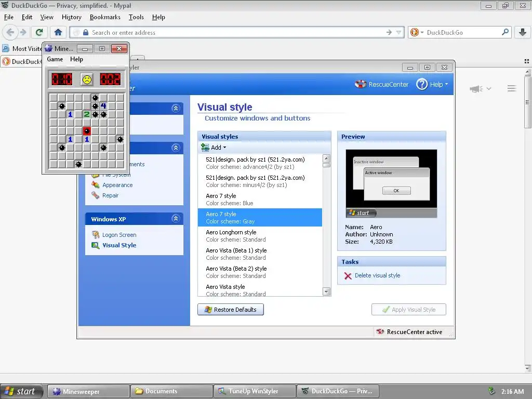Click the green 2 tile in Minesweeper
This screenshot has height=399, width=532.
[87, 114]
